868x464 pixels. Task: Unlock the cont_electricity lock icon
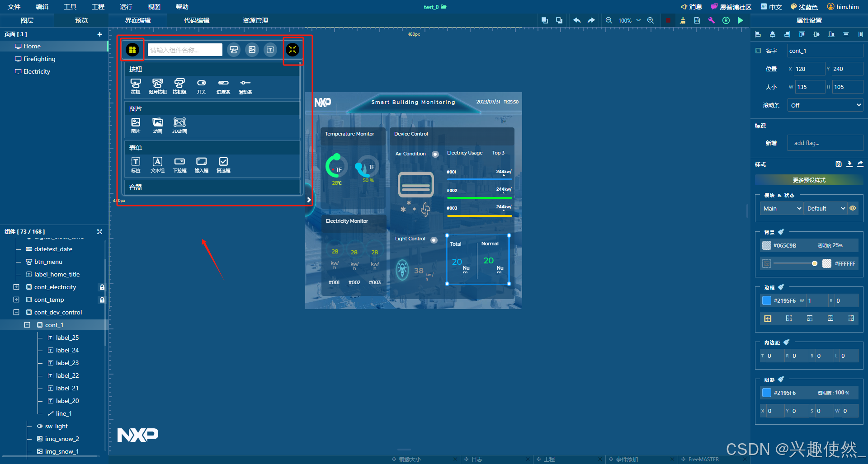click(102, 287)
